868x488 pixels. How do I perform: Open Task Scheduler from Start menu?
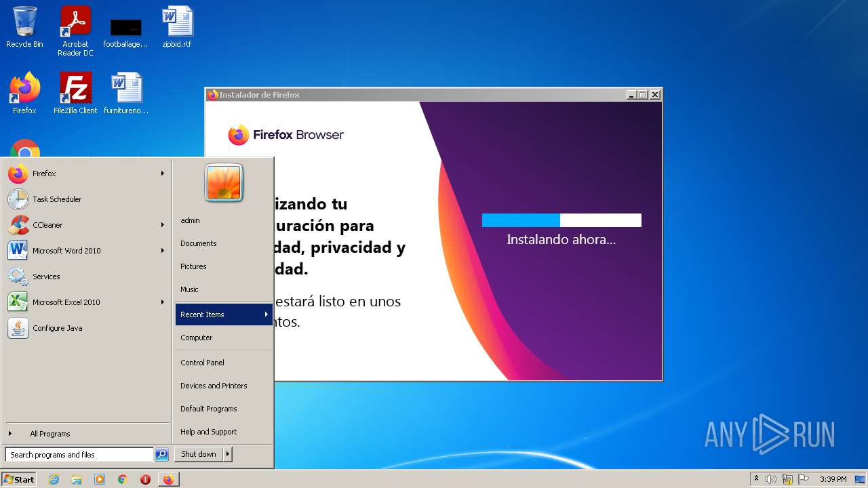point(86,199)
